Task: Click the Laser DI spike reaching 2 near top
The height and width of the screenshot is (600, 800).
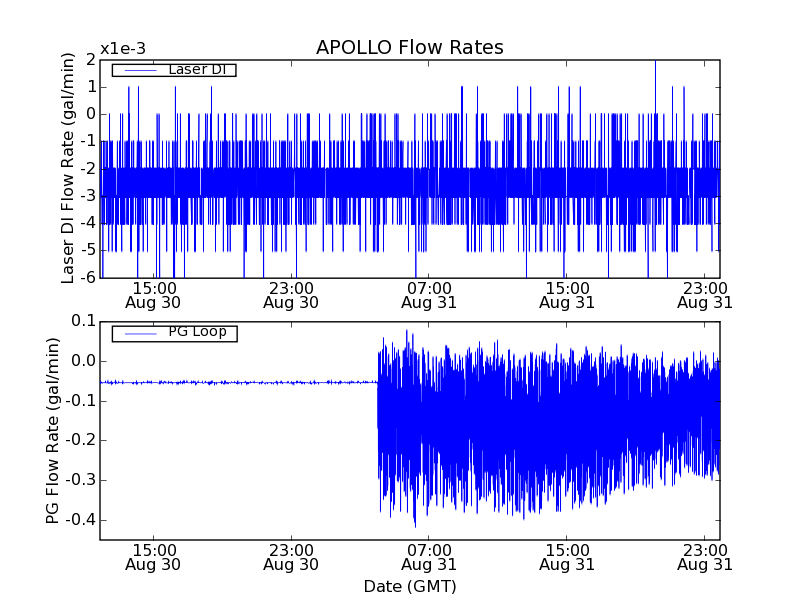Action: tap(655, 63)
